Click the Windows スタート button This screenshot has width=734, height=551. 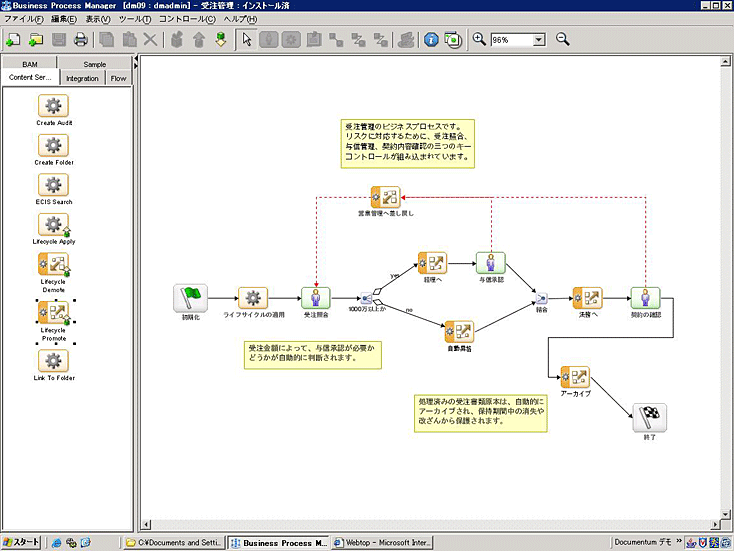pyautogui.click(x=21, y=542)
